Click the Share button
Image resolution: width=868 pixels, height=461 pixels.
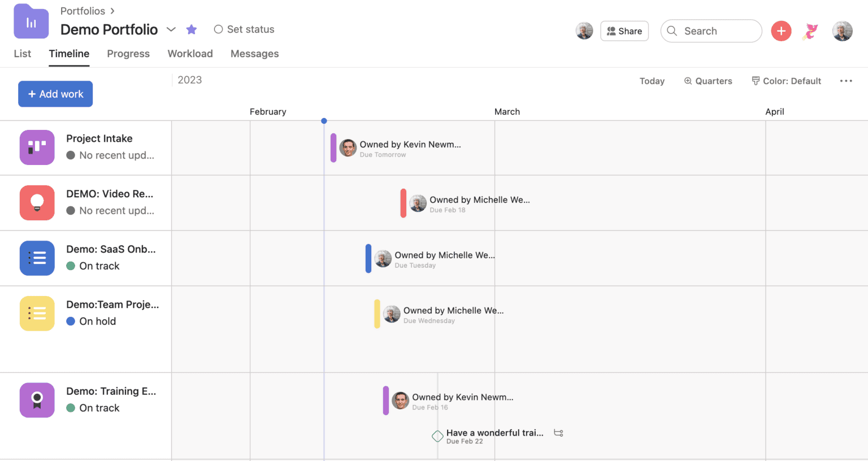pos(624,31)
